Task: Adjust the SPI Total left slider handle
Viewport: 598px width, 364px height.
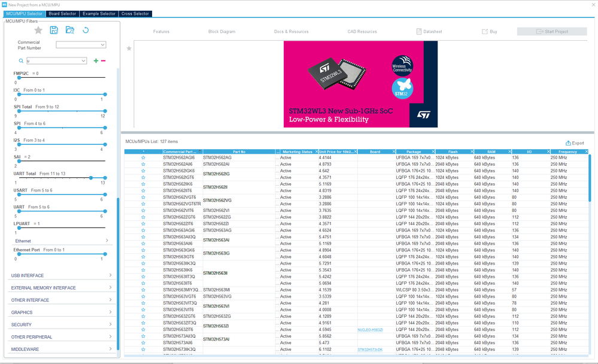Action: pyautogui.click(x=19, y=111)
